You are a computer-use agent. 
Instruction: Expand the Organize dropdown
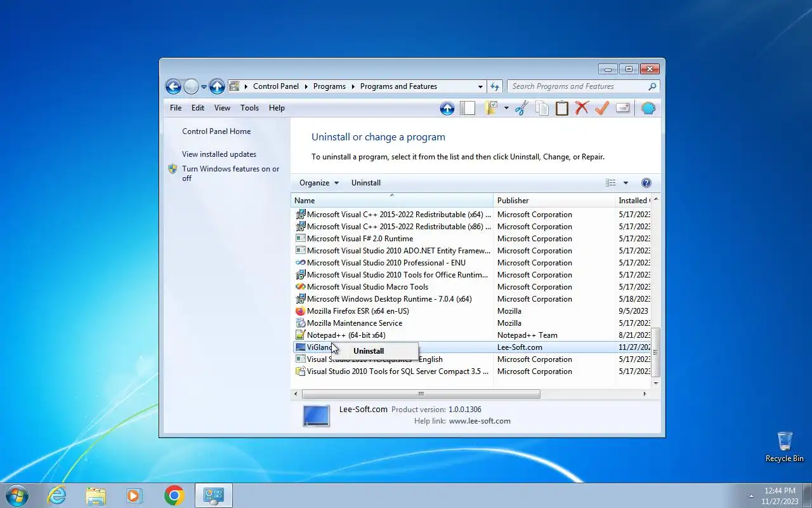pos(319,183)
